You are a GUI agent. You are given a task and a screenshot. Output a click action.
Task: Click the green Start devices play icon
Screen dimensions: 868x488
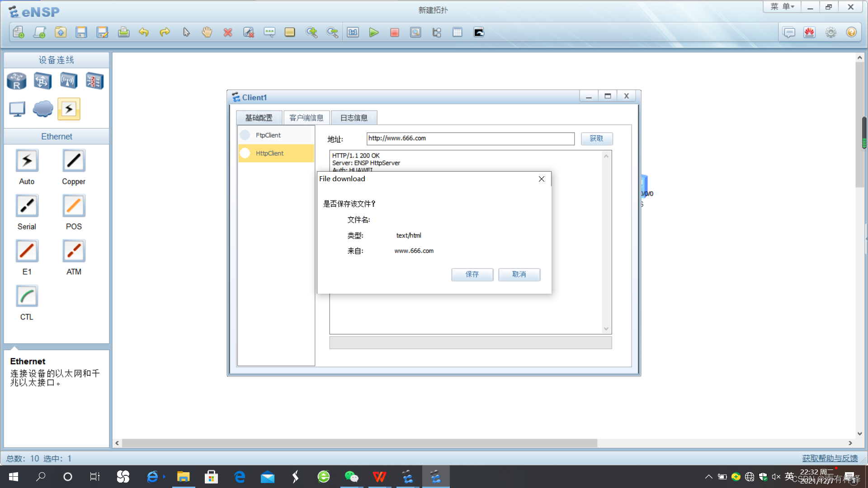tap(373, 32)
